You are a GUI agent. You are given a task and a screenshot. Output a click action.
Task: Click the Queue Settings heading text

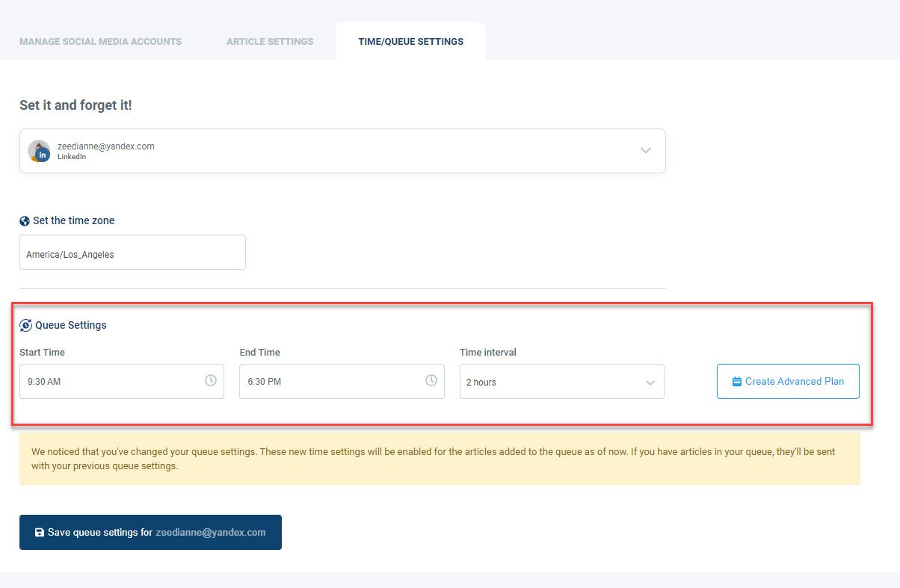pyautogui.click(x=71, y=325)
